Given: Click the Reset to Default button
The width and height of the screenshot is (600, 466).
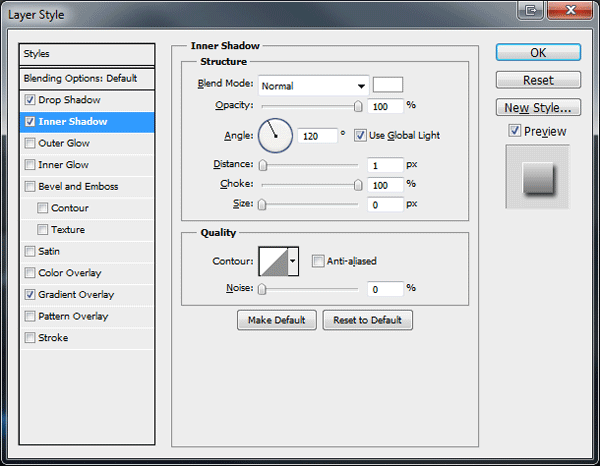Looking at the screenshot, I should (367, 320).
